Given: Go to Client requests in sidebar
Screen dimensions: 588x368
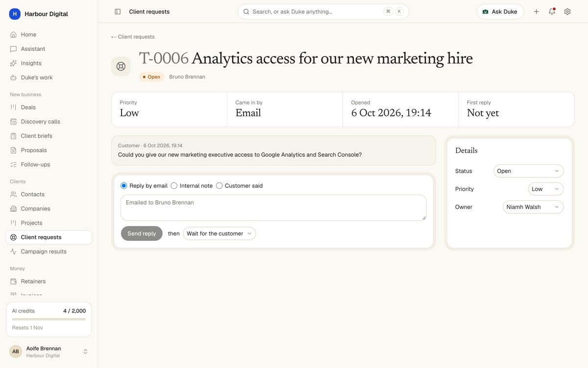Looking at the screenshot, I should [49, 237].
